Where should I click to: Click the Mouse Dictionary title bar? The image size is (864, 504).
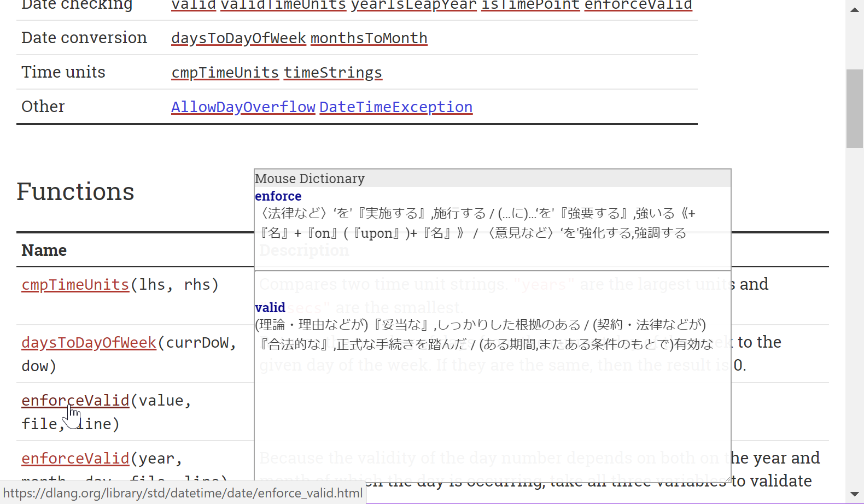point(493,179)
